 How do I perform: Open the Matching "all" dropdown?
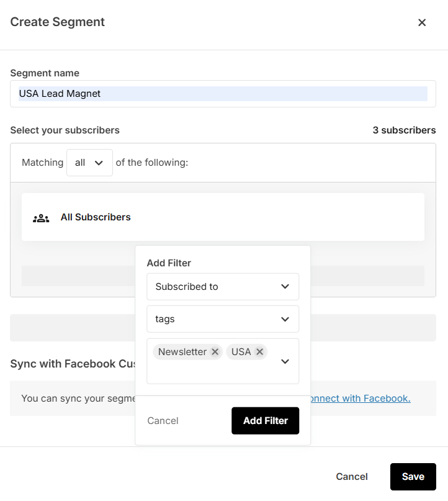[x=89, y=163]
